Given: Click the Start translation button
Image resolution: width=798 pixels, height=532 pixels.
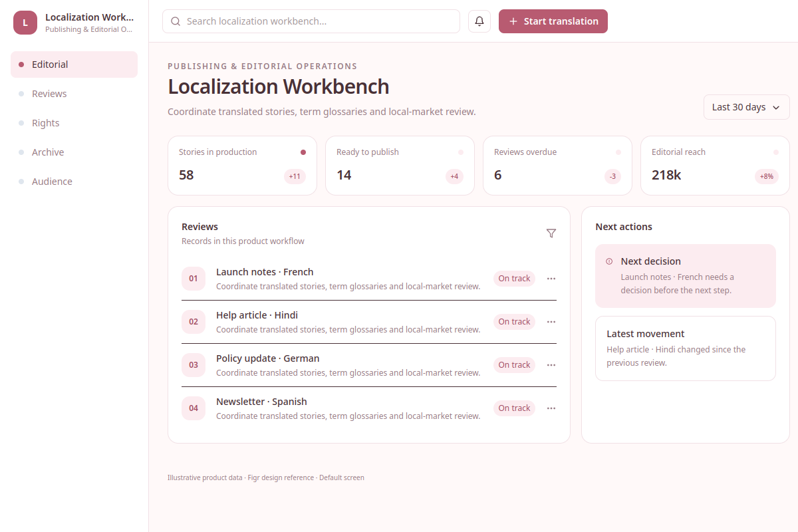Looking at the screenshot, I should (553, 21).
